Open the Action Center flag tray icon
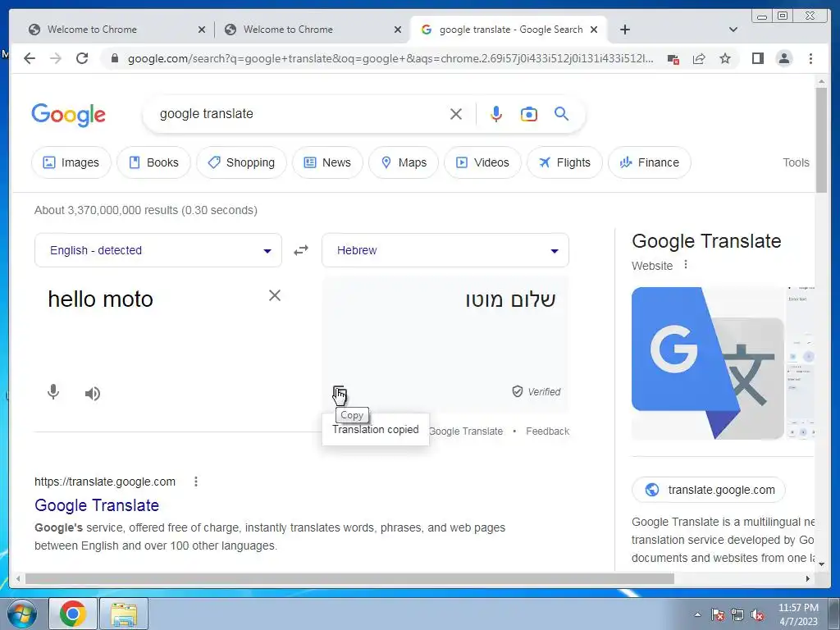 point(718,614)
